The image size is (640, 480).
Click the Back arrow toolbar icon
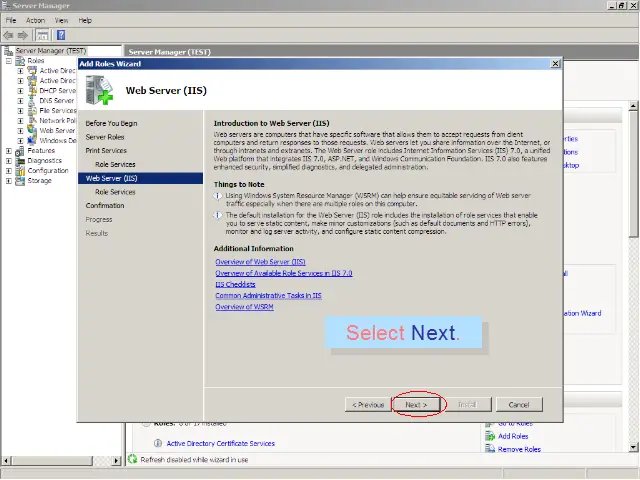pos(9,35)
